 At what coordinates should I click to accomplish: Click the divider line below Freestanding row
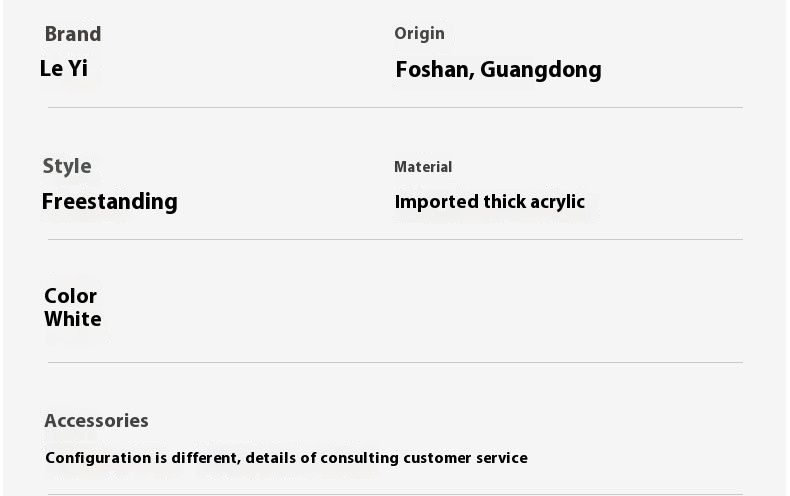(x=395, y=239)
